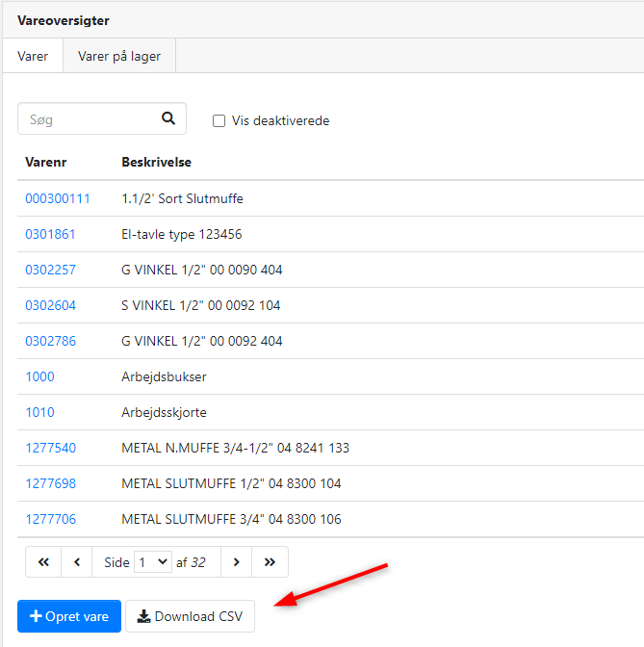Go to next page arrow

tap(236, 562)
